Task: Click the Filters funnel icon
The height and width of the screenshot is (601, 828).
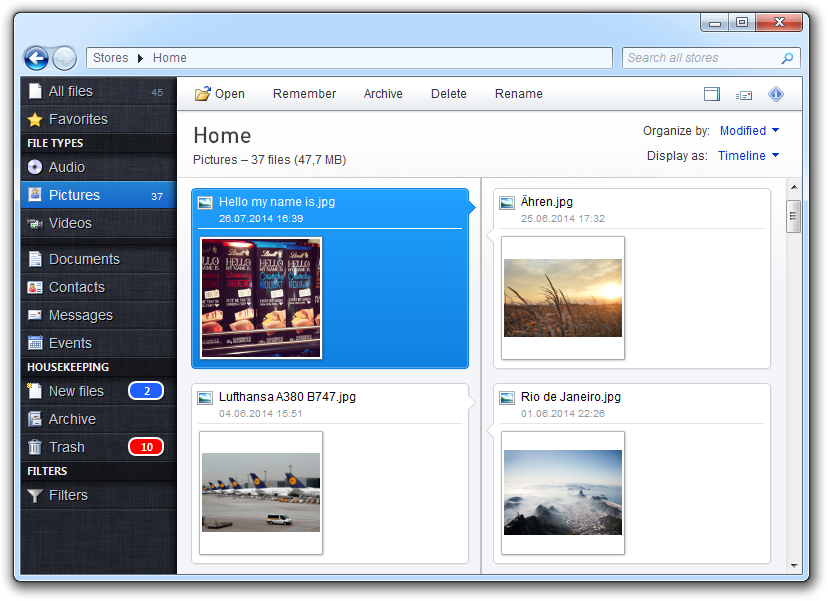Action: pyautogui.click(x=35, y=495)
